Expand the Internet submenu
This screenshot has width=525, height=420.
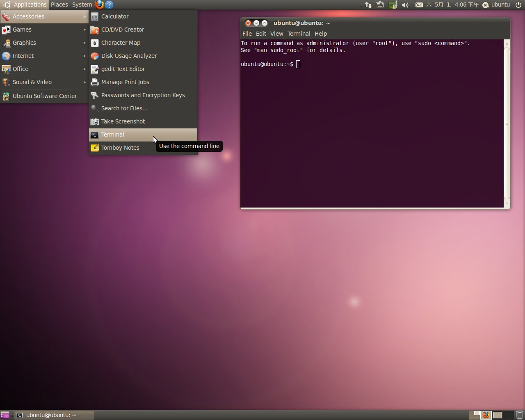(x=44, y=56)
